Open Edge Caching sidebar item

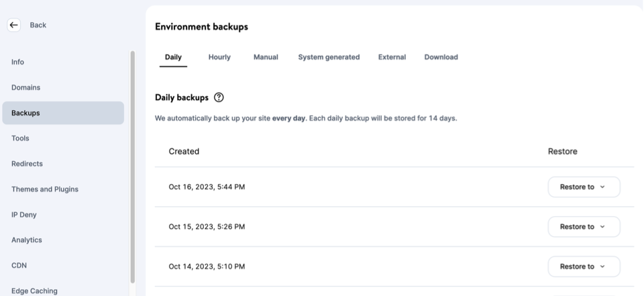(34, 291)
